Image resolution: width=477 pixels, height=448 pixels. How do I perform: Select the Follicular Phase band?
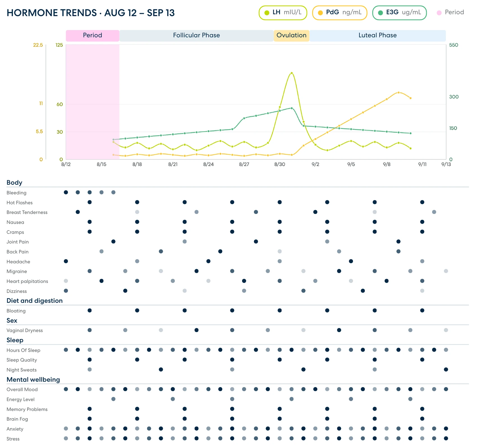[x=196, y=36]
